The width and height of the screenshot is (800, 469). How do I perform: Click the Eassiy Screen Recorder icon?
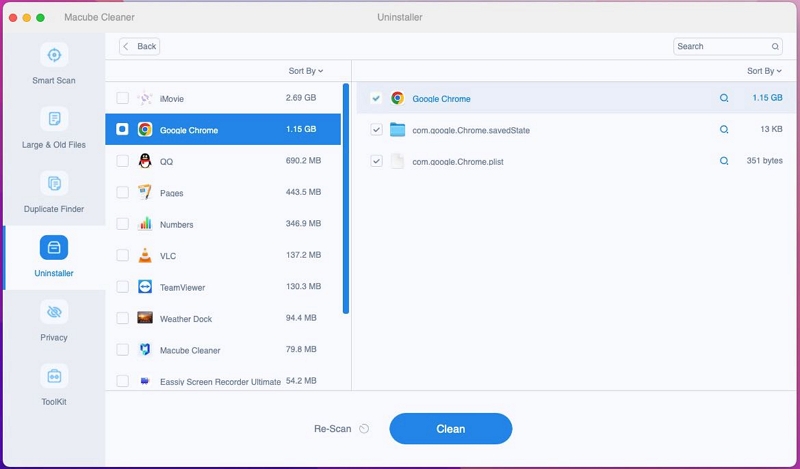[x=145, y=381]
